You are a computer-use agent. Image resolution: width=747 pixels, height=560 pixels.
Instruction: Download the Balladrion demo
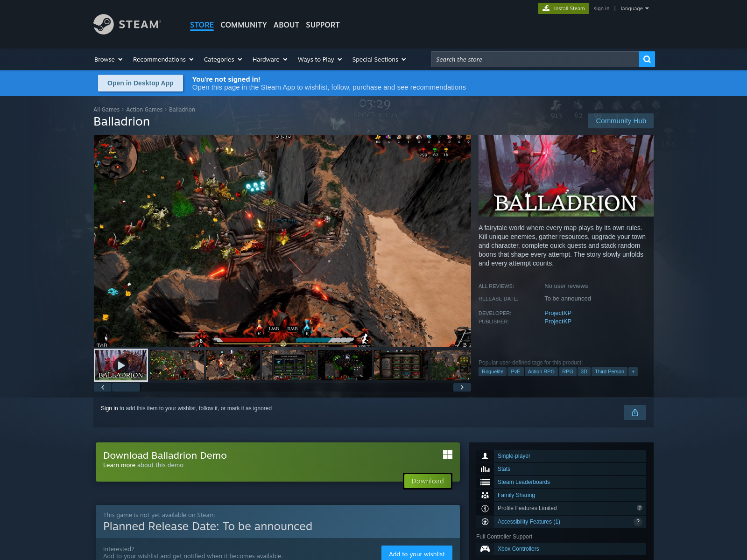point(428,481)
